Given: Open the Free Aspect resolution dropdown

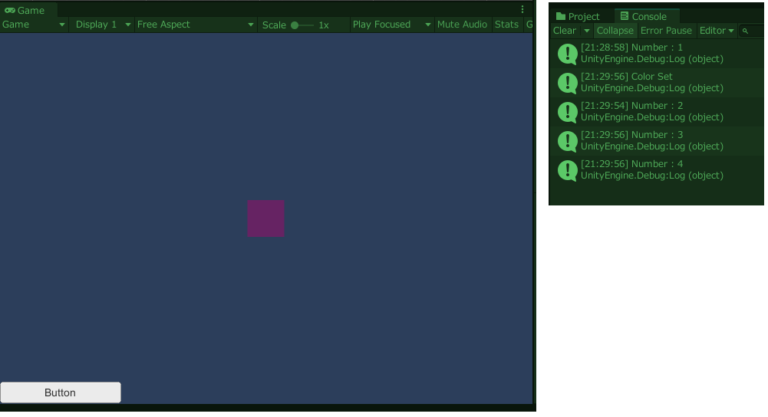Looking at the screenshot, I should pos(195,25).
